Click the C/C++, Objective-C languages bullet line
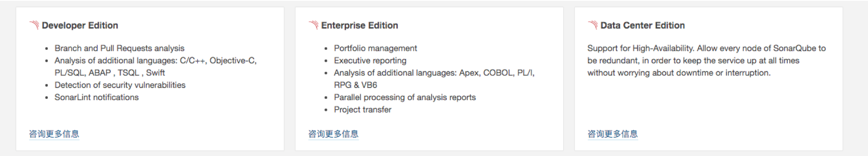The height and width of the screenshot is (156, 868). (x=155, y=60)
